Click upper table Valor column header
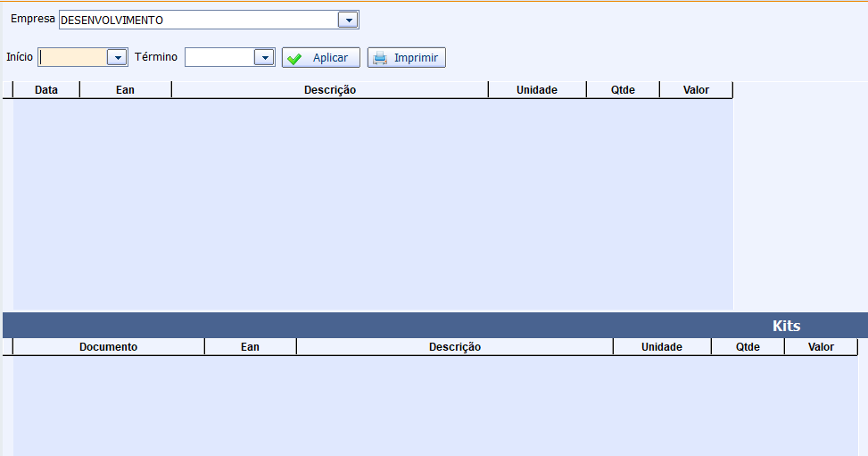Viewport: 868px width, 456px height. click(696, 90)
